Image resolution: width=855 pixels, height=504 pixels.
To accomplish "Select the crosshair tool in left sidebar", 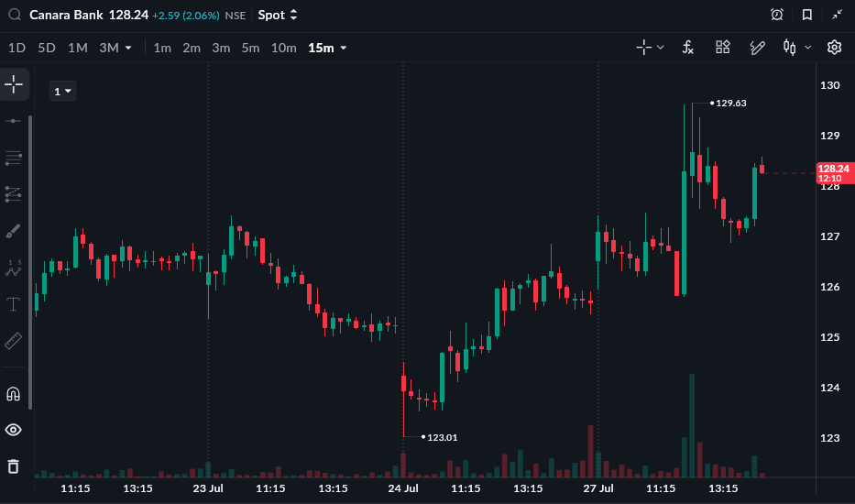I will click(14, 84).
